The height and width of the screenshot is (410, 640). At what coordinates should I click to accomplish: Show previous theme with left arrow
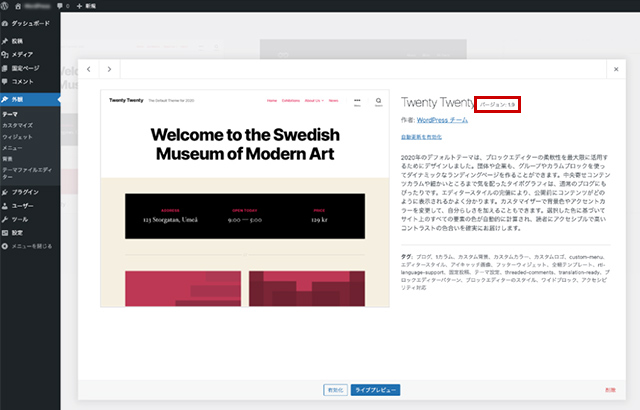[89, 69]
